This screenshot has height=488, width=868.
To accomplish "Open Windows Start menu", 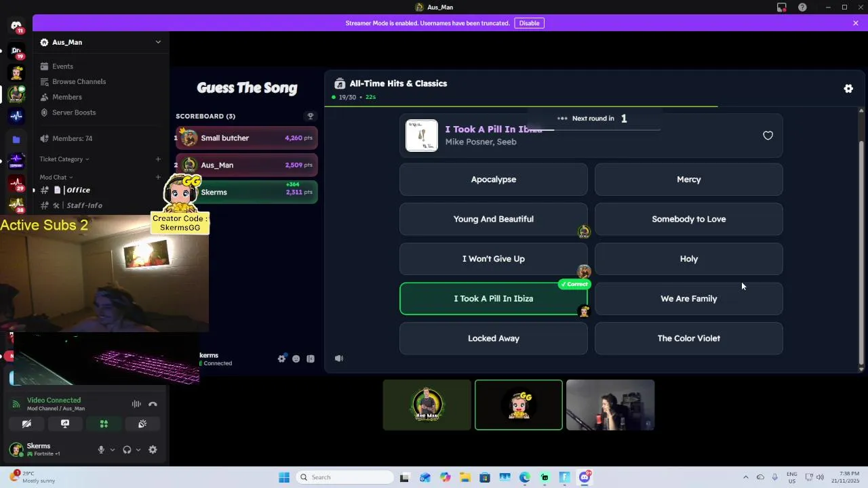I will [284, 477].
